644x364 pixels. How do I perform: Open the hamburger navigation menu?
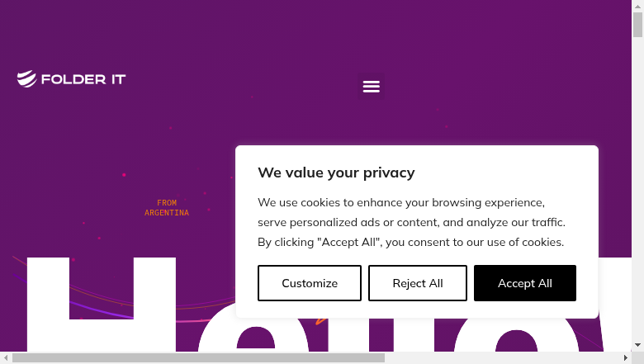tap(371, 87)
